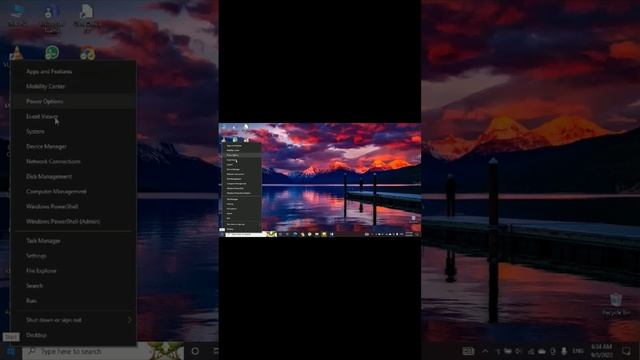Click the Windows Start button
This screenshot has width=640, height=360.
click(11, 351)
